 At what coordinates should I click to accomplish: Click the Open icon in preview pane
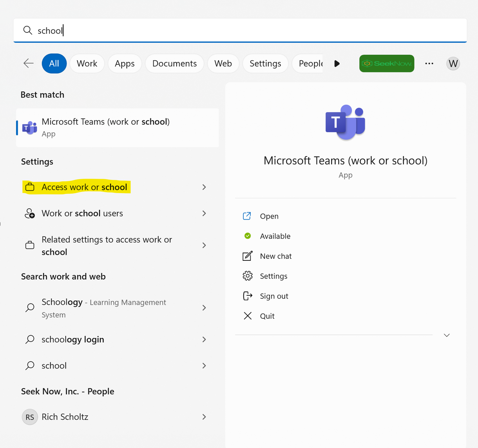247,216
